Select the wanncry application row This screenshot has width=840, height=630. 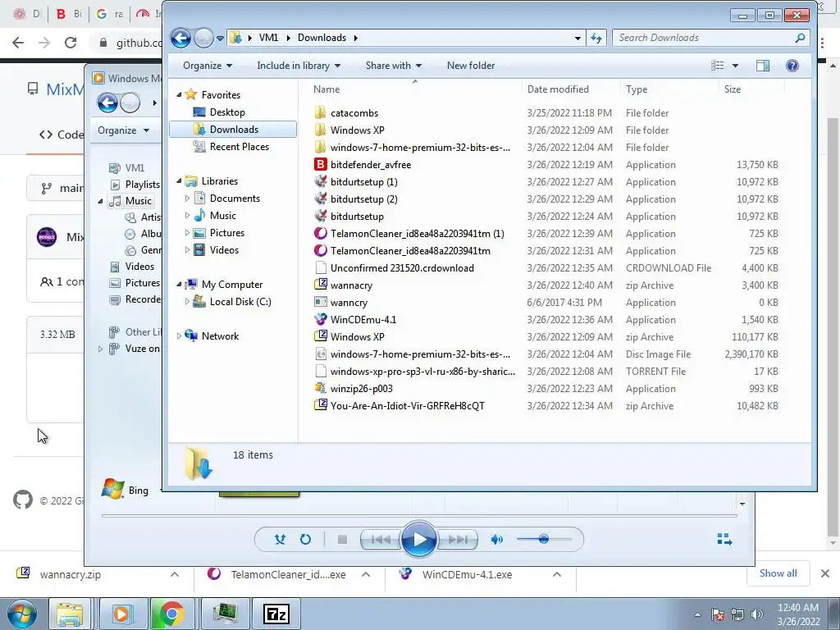(546, 302)
